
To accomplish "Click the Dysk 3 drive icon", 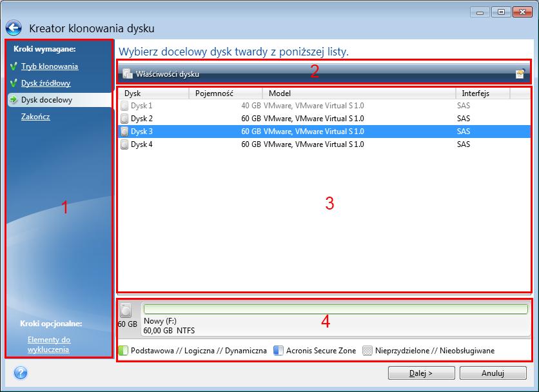I will 124,132.
